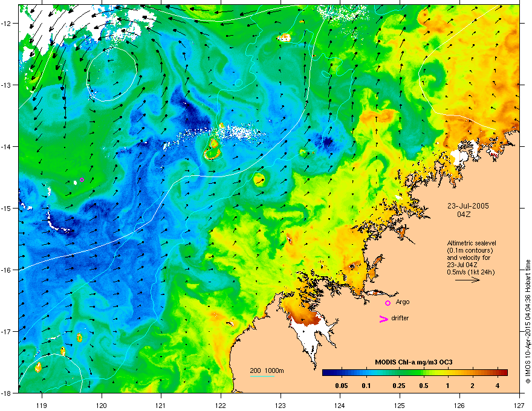This screenshot has width=532, height=411.
Task: Click the 'MODIS Chl-a mg/m3 OC3' title
Action: coord(414,362)
